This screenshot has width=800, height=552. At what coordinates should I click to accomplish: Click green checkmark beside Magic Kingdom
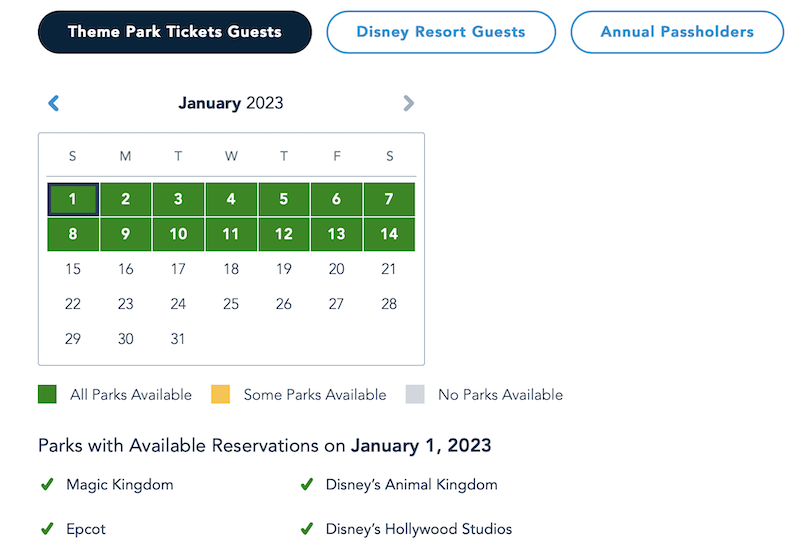(x=46, y=485)
